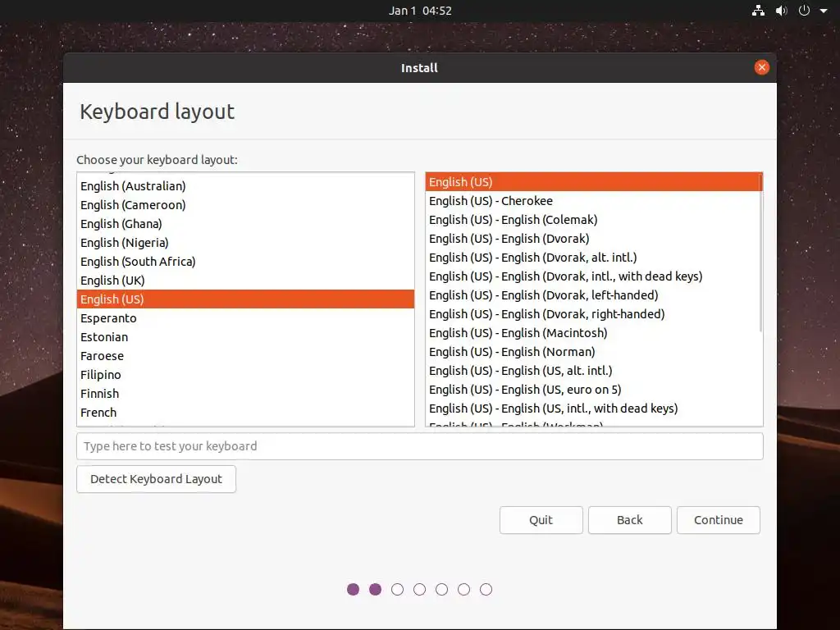The image size is (840, 630).
Task: Select Finnish layout
Action: (x=245, y=393)
